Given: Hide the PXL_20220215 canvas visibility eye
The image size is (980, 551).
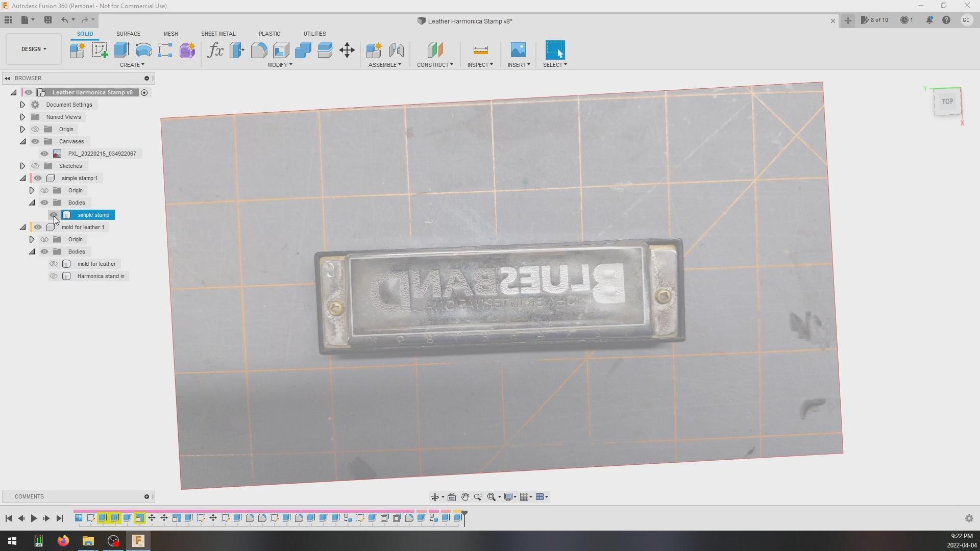Looking at the screenshot, I should pos(44,154).
